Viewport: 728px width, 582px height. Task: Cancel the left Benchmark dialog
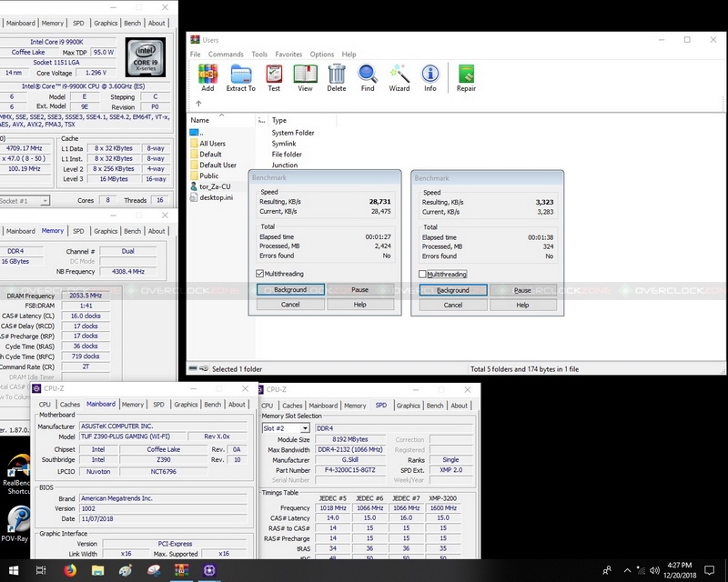tap(290, 305)
